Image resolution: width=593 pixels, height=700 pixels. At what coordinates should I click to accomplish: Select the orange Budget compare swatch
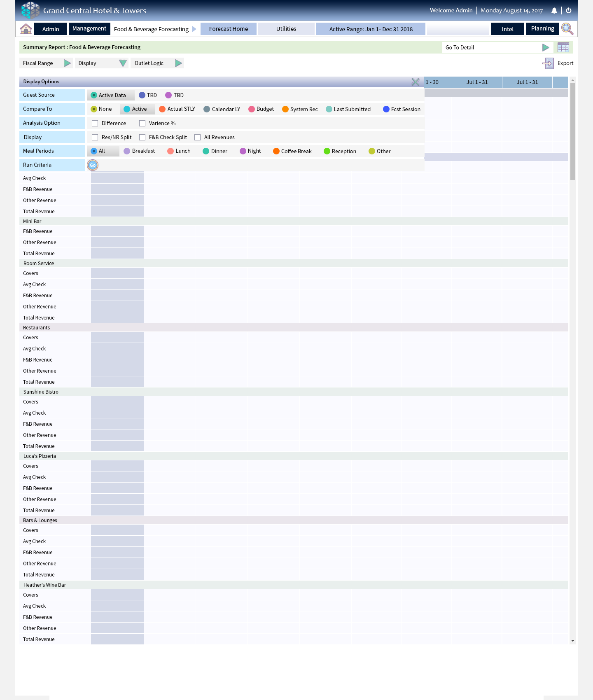coord(252,109)
